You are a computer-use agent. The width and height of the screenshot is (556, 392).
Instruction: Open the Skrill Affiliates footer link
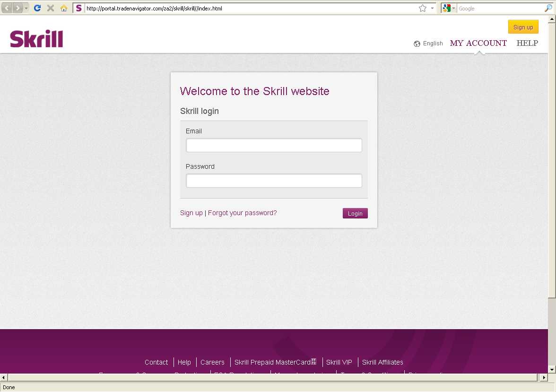click(x=382, y=362)
